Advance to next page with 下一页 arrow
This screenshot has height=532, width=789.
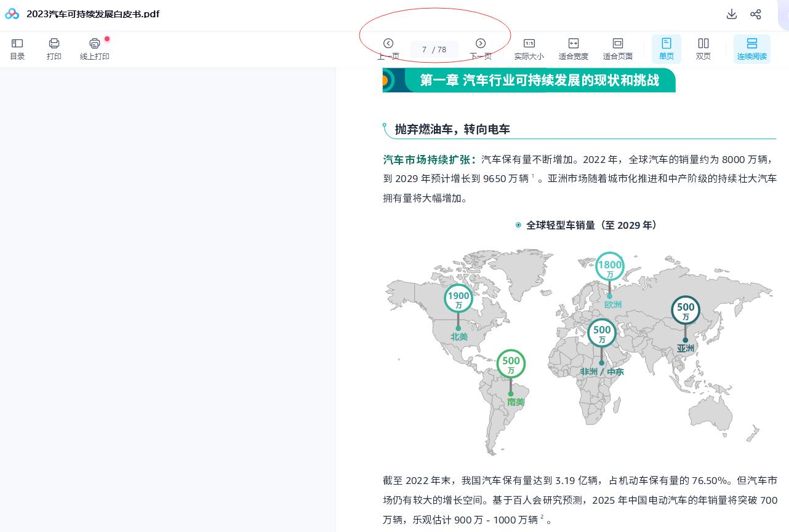481,44
